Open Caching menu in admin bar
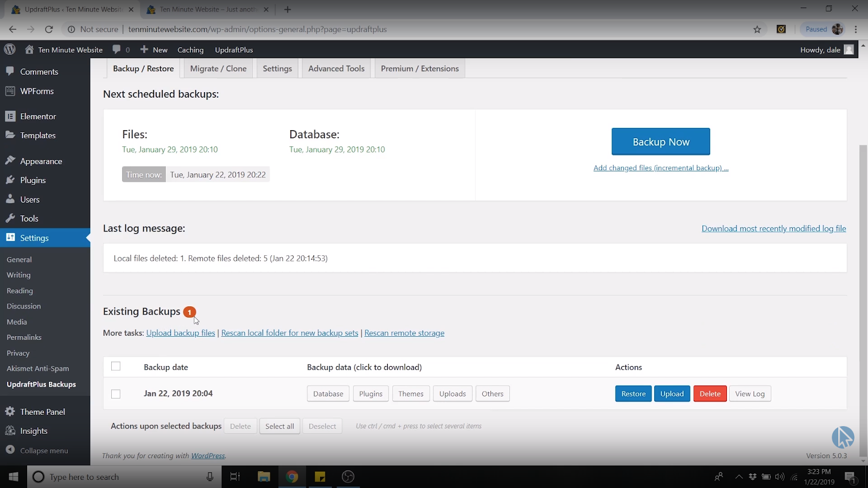 pos(190,49)
